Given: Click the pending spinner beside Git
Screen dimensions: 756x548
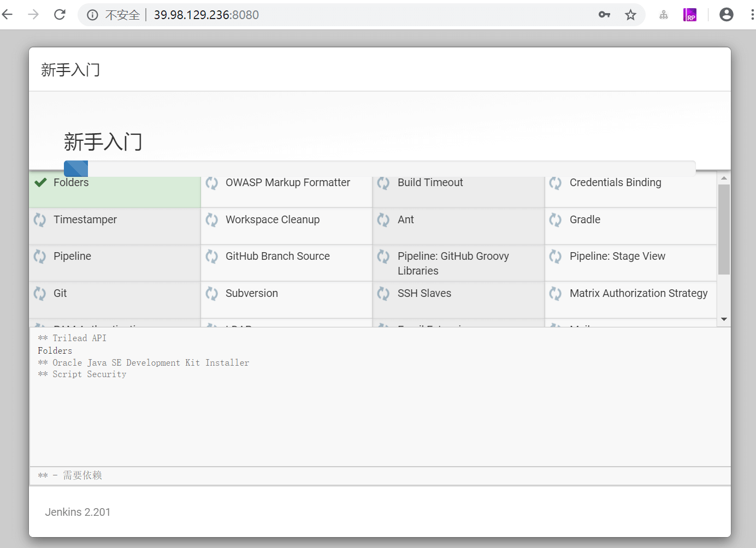Looking at the screenshot, I should 40,294.
